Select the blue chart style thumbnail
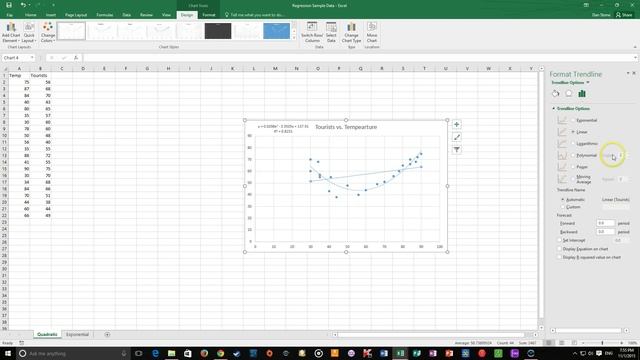The height and width of the screenshot is (360, 640). pos(276,31)
